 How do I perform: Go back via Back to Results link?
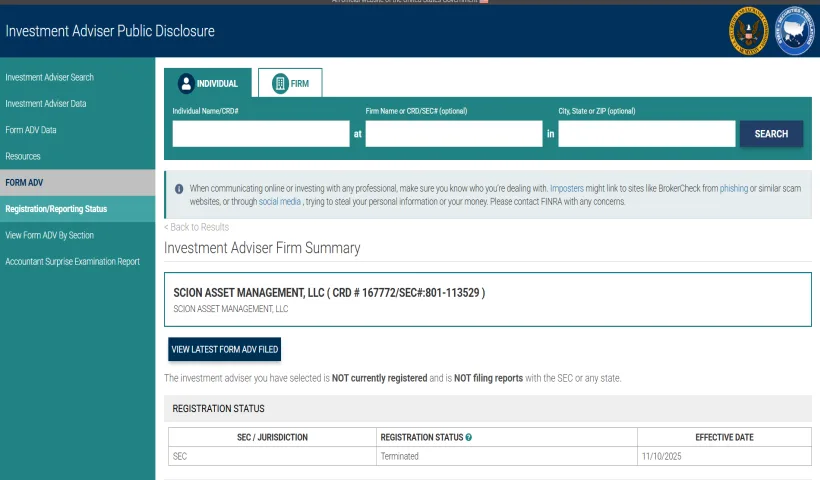[197, 227]
